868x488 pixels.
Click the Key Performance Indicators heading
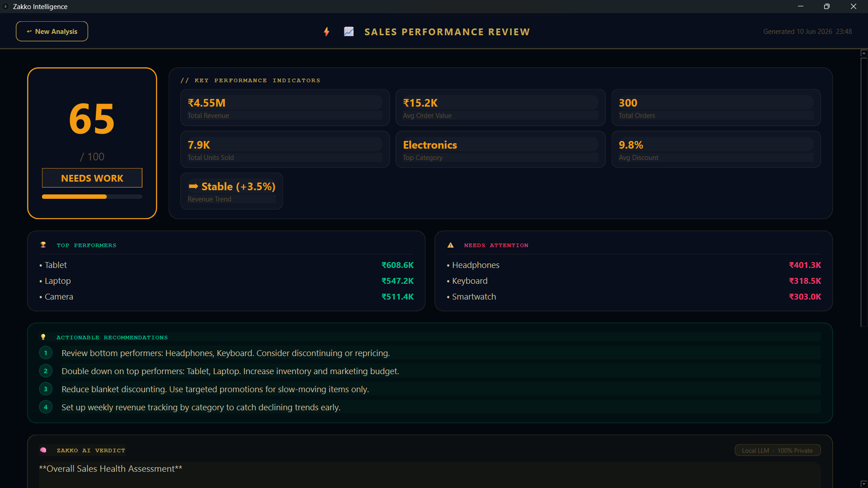tap(250, 80)
